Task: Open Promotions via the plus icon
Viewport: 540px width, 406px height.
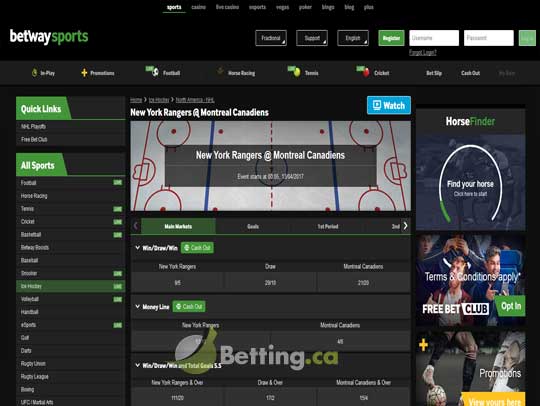Action: coord(84,73)
